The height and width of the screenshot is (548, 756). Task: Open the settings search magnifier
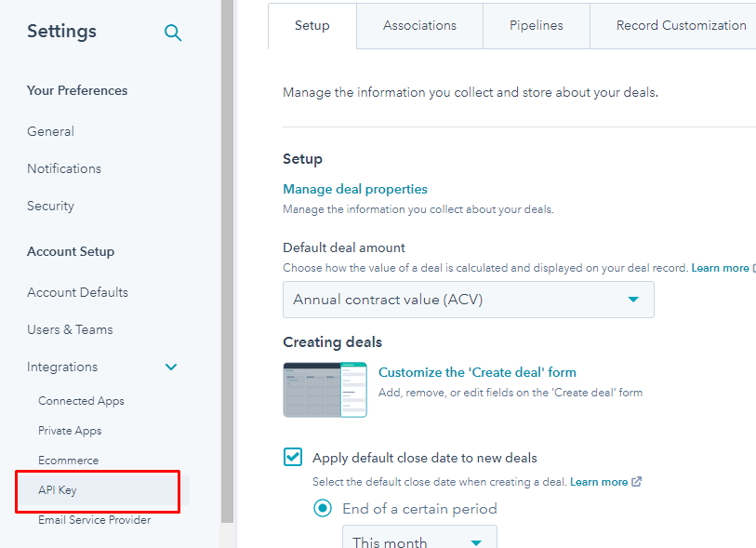(x=173, y=32)
